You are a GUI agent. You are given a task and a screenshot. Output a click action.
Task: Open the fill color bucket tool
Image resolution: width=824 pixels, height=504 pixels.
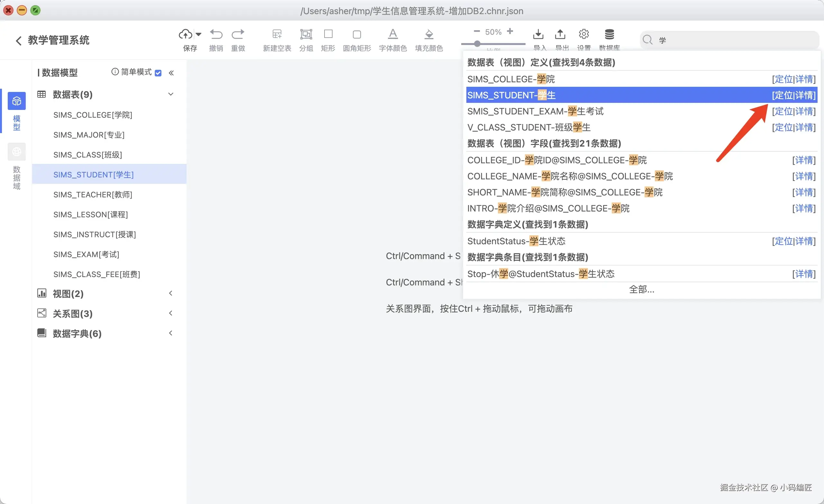tap(429, 34)
